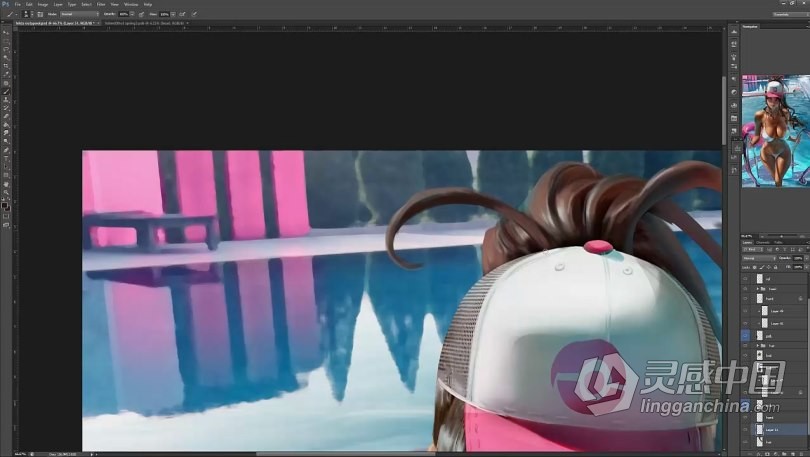The height and width of the screenshot is (457, 810).
Task: Switch to the second document tab
Action: [x=145, y=23]
